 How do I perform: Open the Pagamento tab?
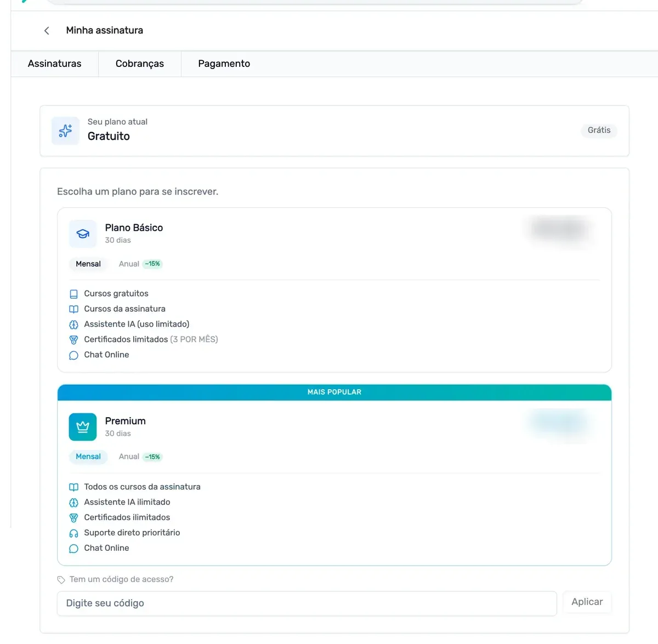click(x=224, y=64)
